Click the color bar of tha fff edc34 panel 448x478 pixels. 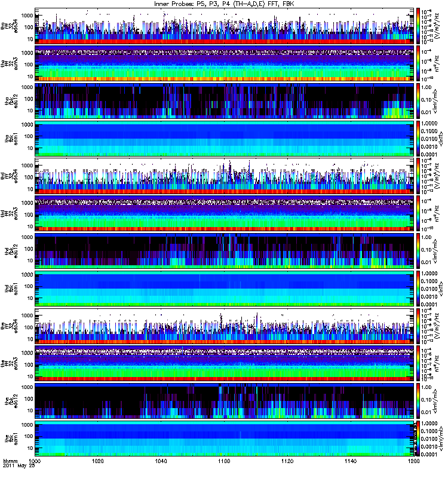(x=418, y=26)
